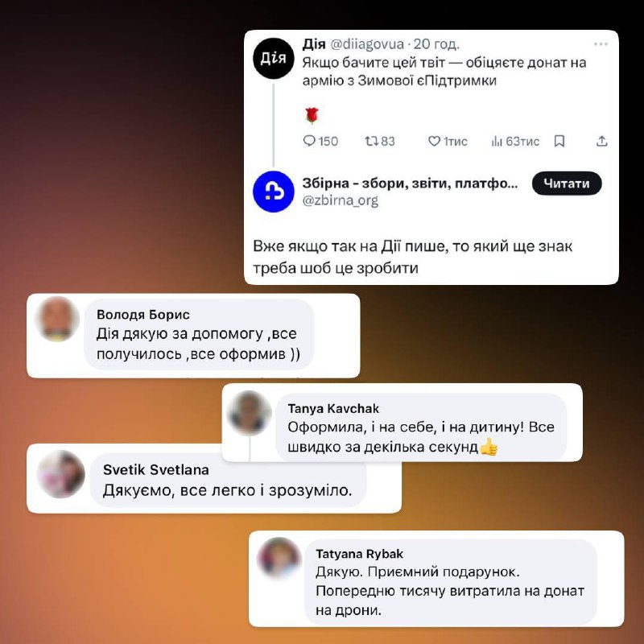Open Володя Борис commenter name
The image size is (644, 644).
click(143, 315)
